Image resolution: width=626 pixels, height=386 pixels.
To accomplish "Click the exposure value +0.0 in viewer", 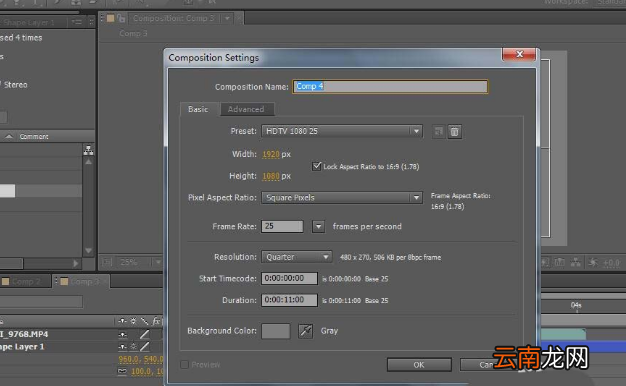I will click(x=611, y=263).
